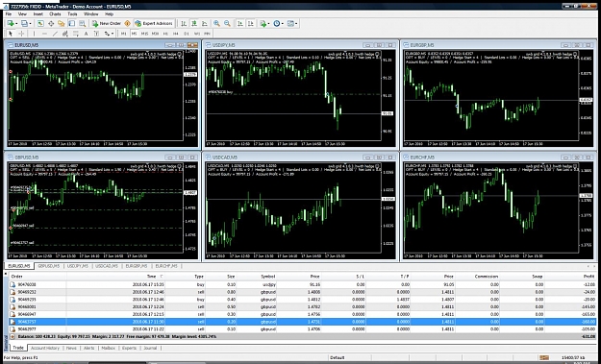Sort trades by Profit column header
The height and width of the screenshot is (364, 601).
click(x=588, y=276)
